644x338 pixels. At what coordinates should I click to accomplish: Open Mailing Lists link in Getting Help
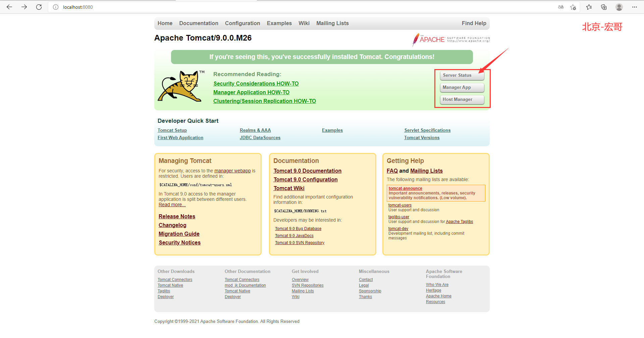click(x=426, y=171)
